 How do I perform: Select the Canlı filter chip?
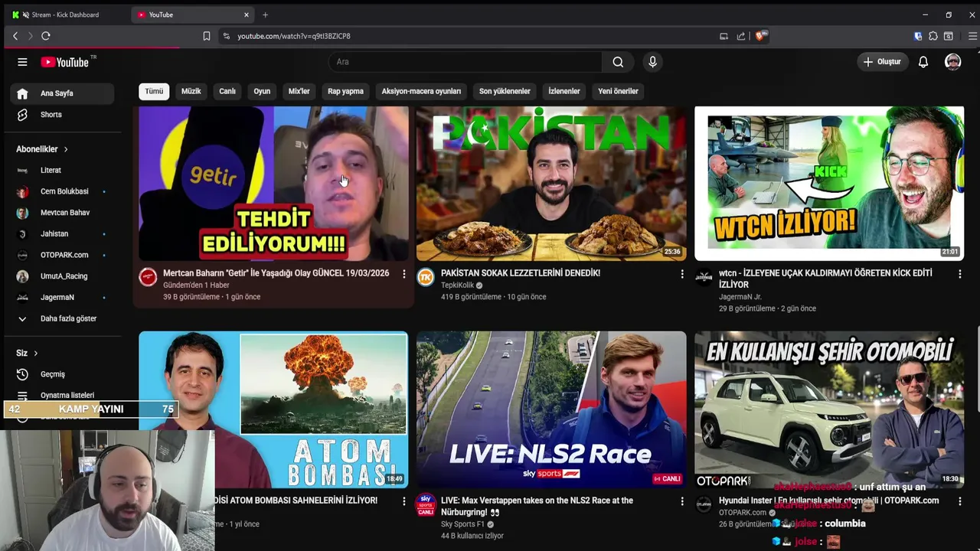(227, 91)
